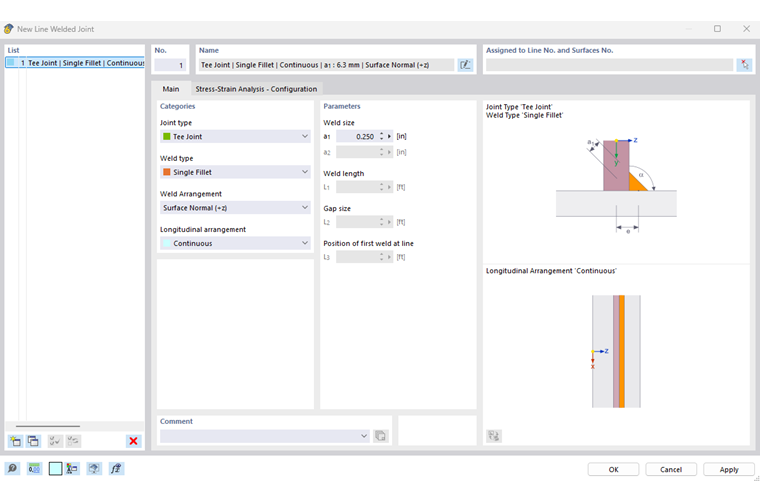Click the Tee Joint cross-section preview diagram
This screenshot has height=503, width=760.
(x=616, y=185)
